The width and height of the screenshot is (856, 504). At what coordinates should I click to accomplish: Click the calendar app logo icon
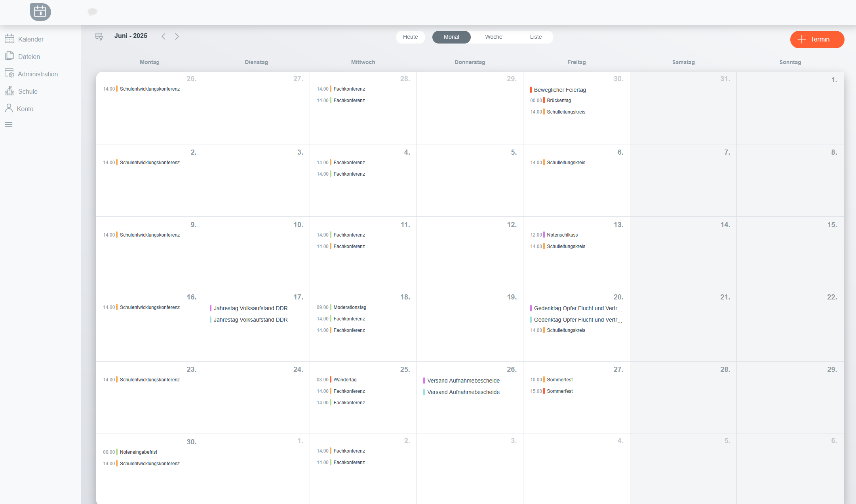(x=40, y=12)
